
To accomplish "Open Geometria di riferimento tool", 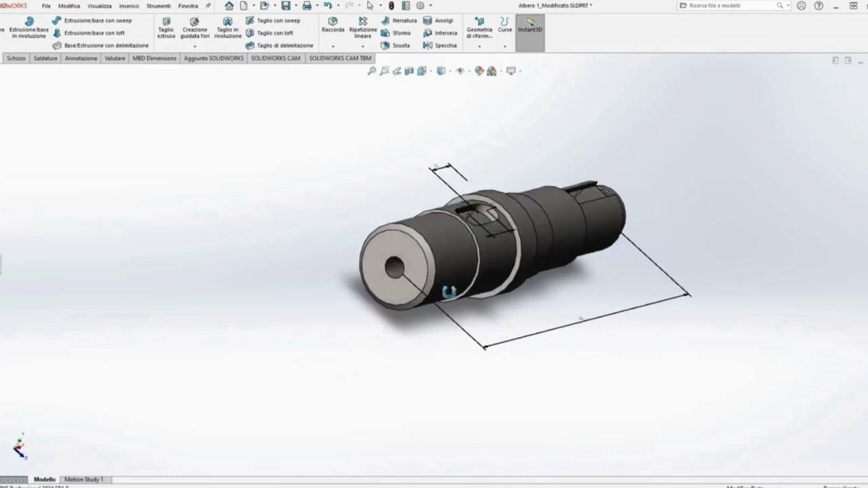I will pyautogui.click(x=479, y=28).
